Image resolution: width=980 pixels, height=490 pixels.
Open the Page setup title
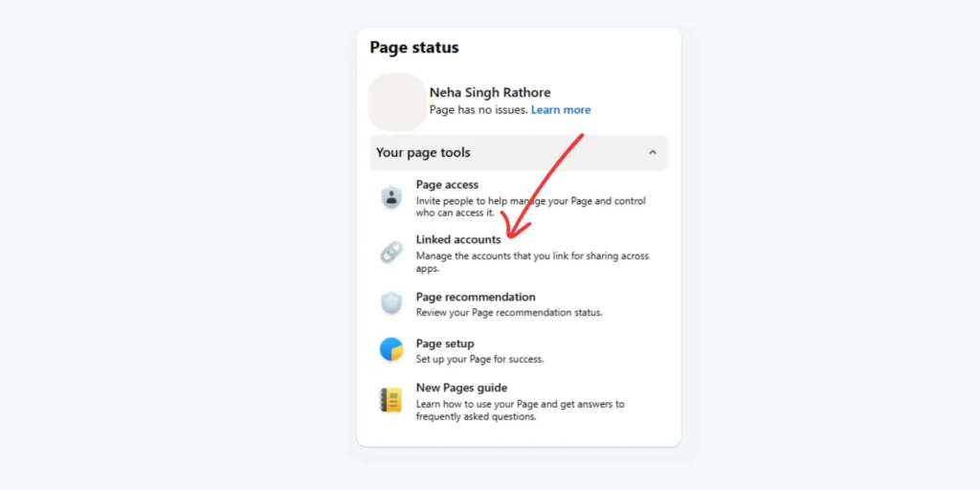coord(445,344)
